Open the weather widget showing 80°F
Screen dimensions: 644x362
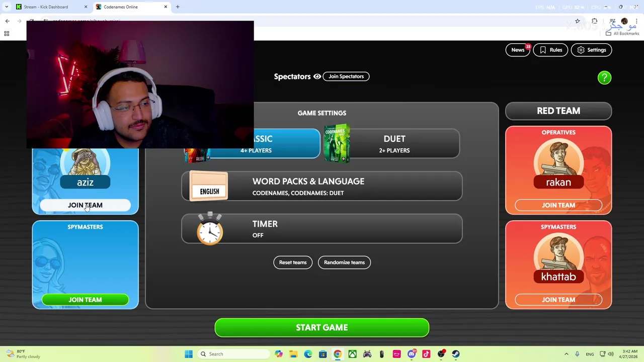pos(22,354)
